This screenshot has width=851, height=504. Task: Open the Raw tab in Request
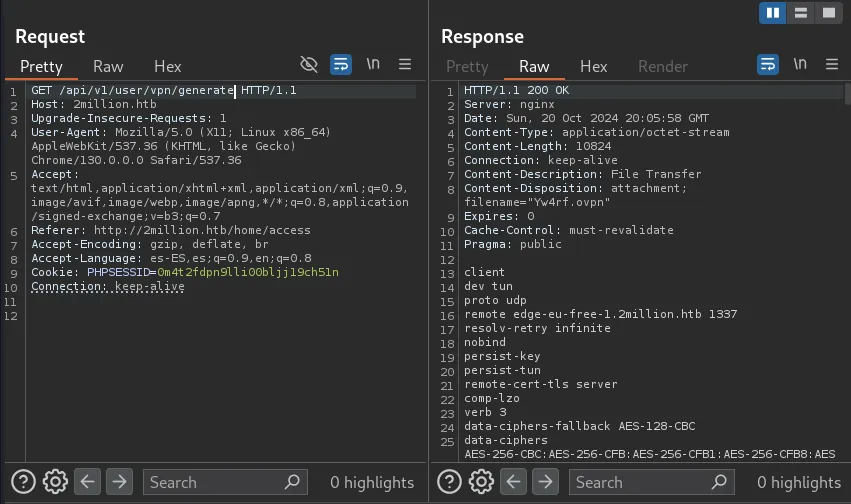pyautogui.click(x=108, y=66)
